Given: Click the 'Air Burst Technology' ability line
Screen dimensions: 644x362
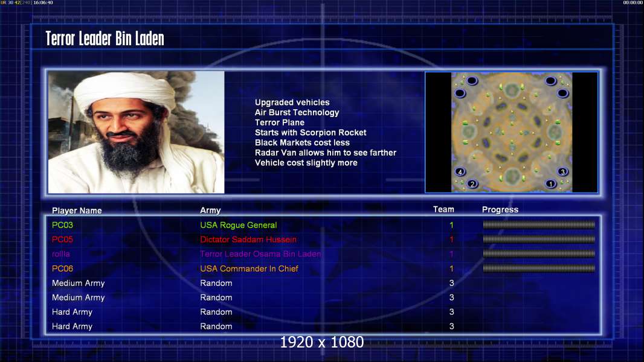Looking at the screenshot, I should [x=297, y=112].
